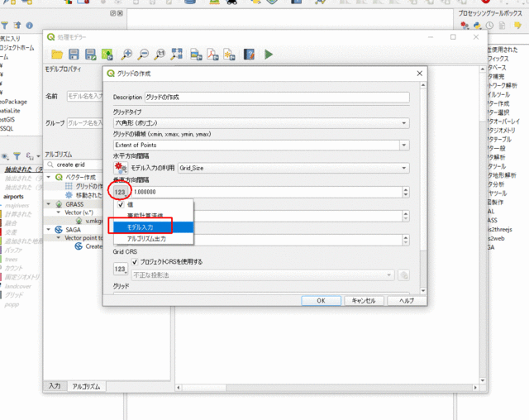Open グリッドタイプ dropdown showing 六角形
Image resolution: width=529 pixels, height=420 pixels.
click(261, 123)
